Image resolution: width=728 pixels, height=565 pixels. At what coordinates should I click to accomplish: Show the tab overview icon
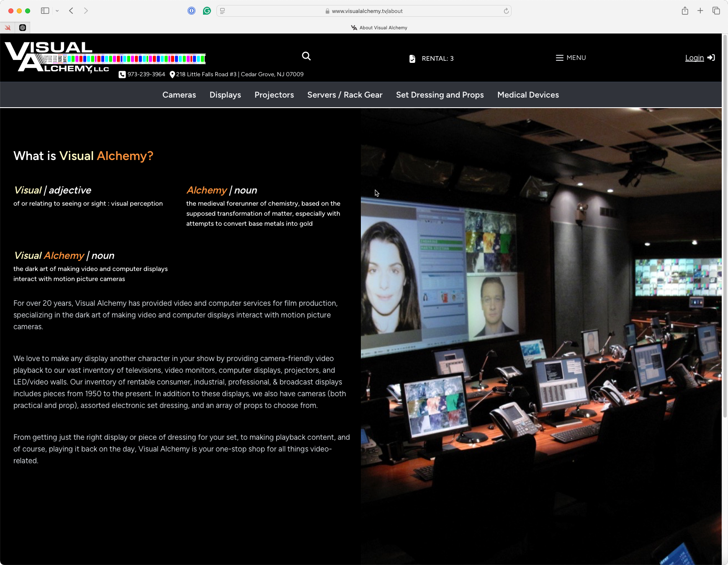coord(716,11)
